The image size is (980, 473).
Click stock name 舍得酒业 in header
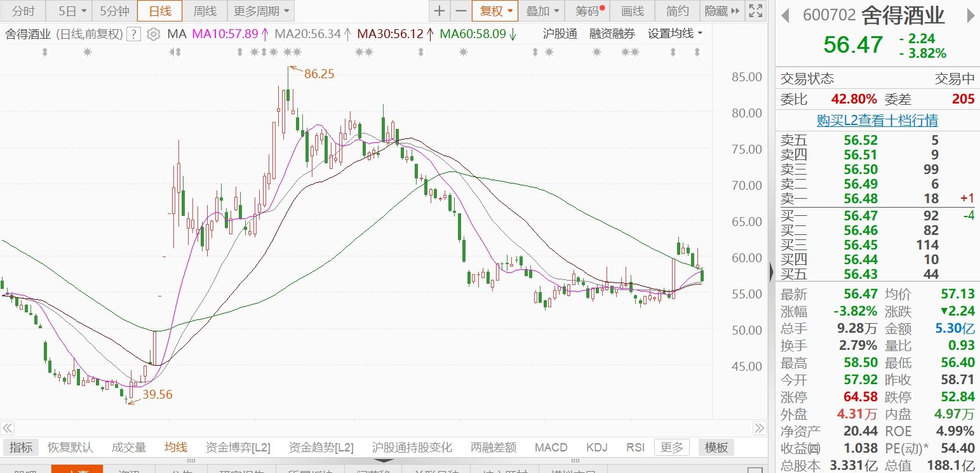click(x=903, y=15)
